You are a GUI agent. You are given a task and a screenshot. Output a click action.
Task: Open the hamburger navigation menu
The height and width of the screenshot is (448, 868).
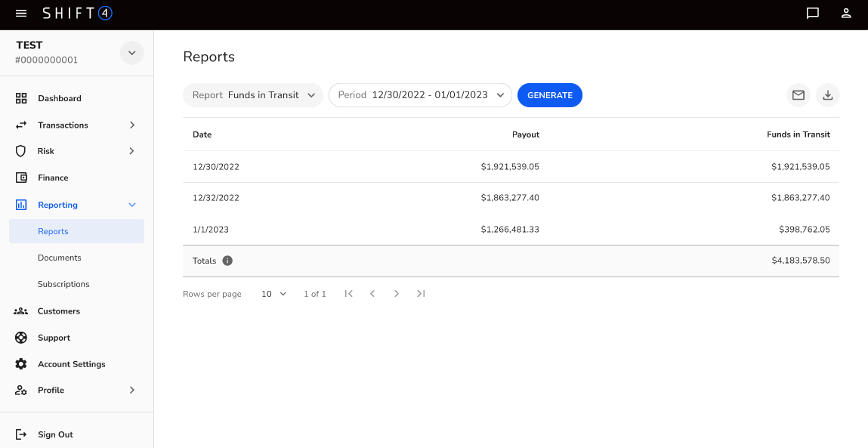[x=21, y=14]
